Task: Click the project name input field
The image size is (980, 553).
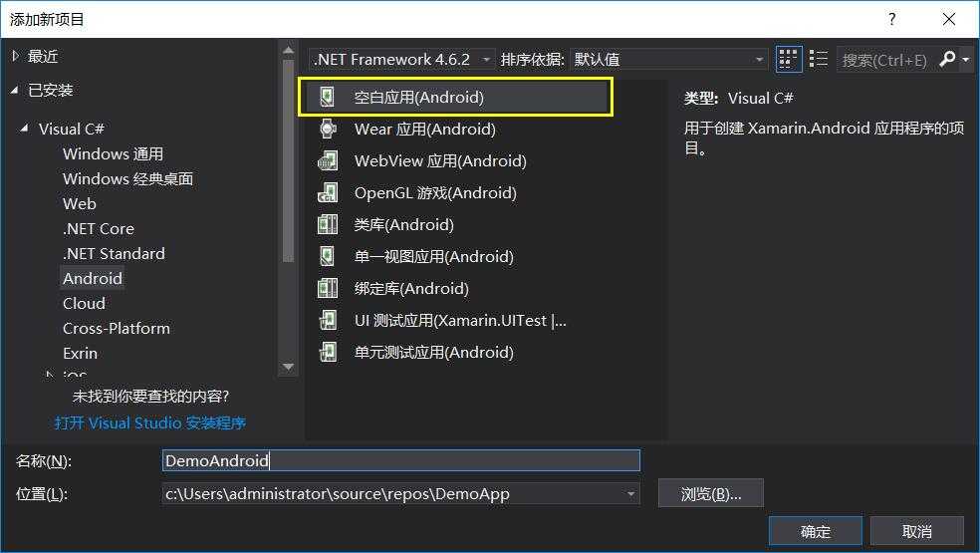Action: [400, 460]
